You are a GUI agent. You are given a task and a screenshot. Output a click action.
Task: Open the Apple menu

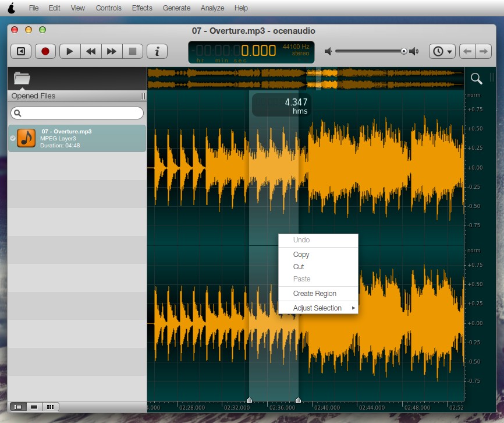12,8
